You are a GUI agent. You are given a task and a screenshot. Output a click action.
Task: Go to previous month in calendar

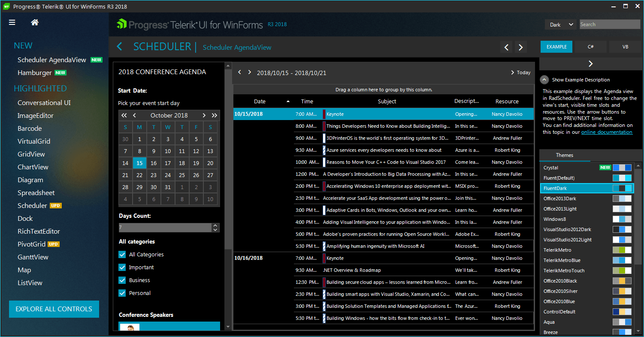[x=134, y=115]
